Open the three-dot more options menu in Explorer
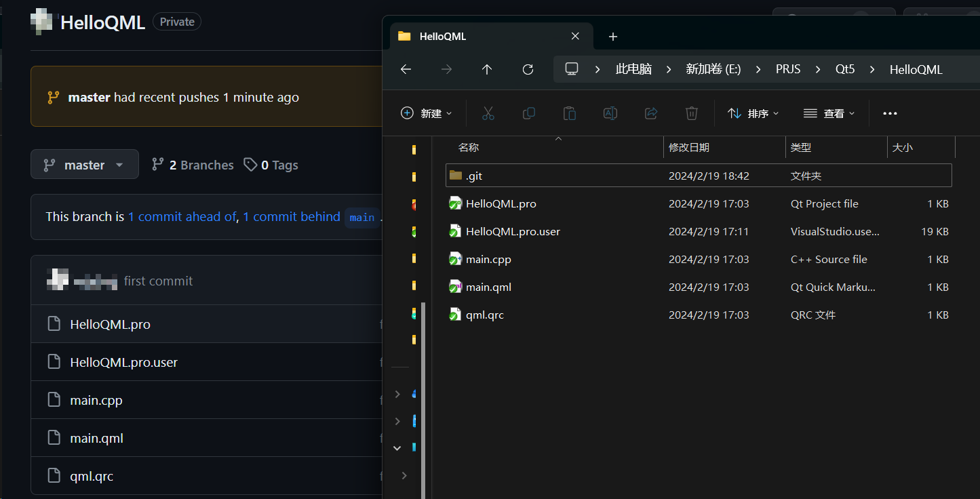This screenshot has height=499, width=980. 890,113
